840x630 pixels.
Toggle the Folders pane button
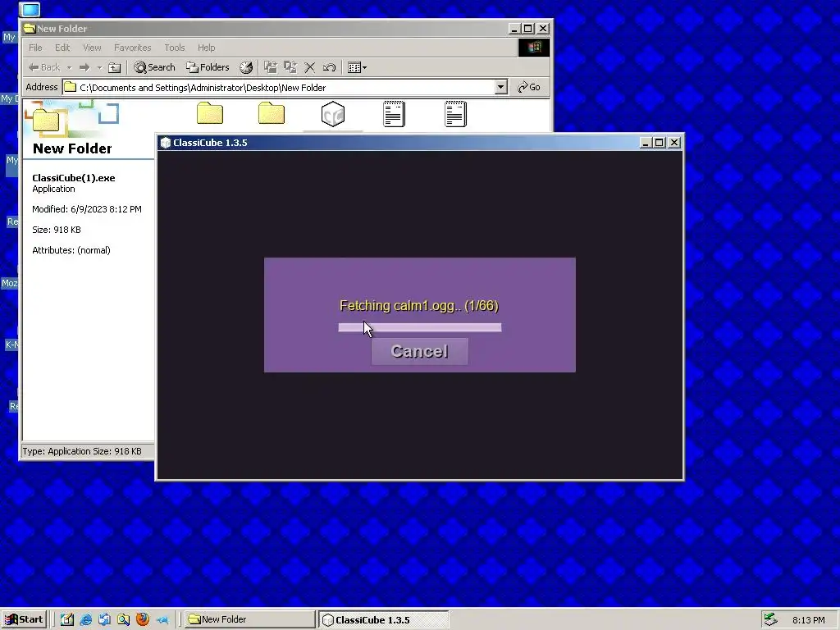208,67
